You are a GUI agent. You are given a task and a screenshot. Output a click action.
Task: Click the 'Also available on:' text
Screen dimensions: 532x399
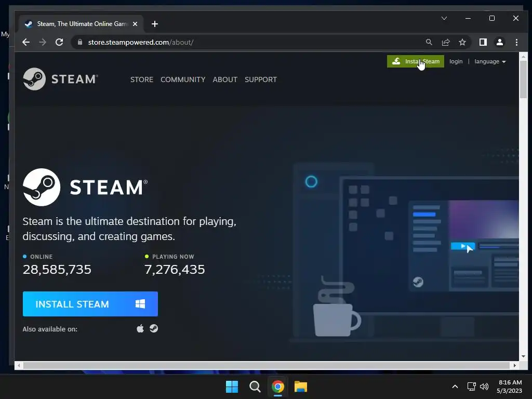click(x=50, y=329)
